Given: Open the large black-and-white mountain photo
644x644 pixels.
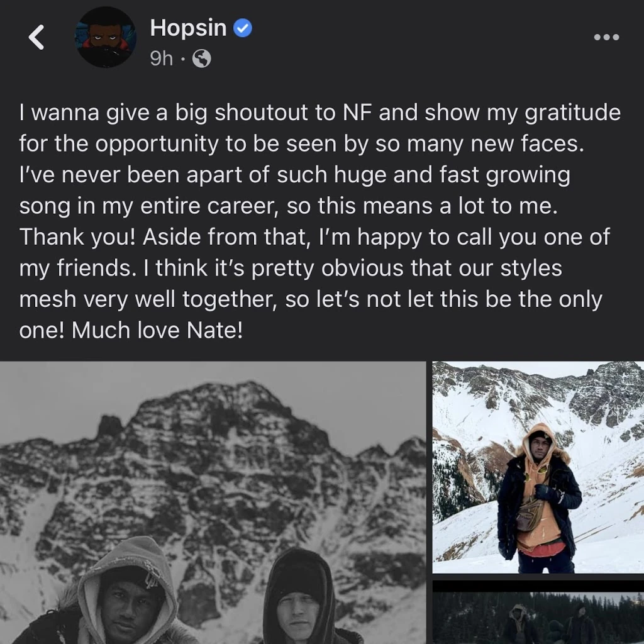Looking at the screenshot, I should pos(213,502).
